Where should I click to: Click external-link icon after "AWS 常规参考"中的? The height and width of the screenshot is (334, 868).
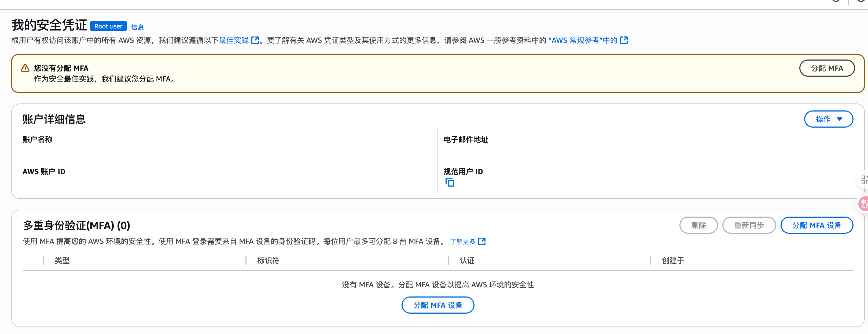[x=624, y=40]
